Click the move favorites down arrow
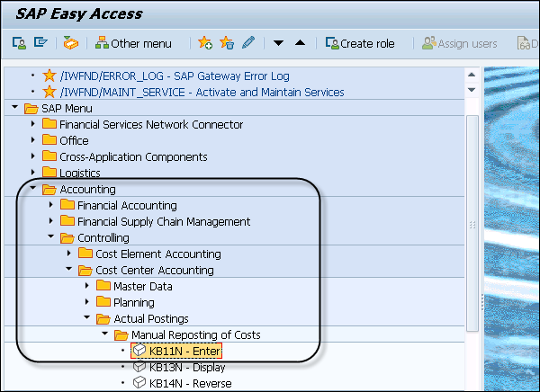The height and width of the screenshot is (392, 540). point(279,43)
